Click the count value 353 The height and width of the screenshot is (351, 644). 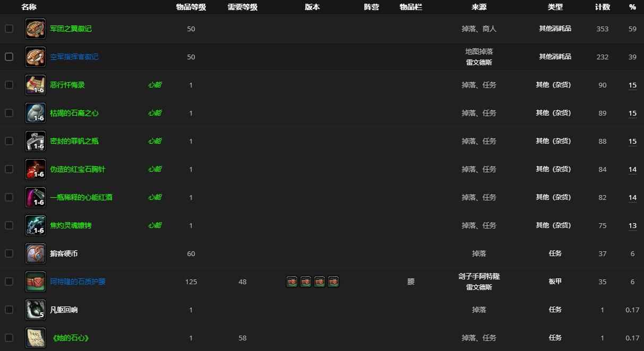(x=603, y=29)
